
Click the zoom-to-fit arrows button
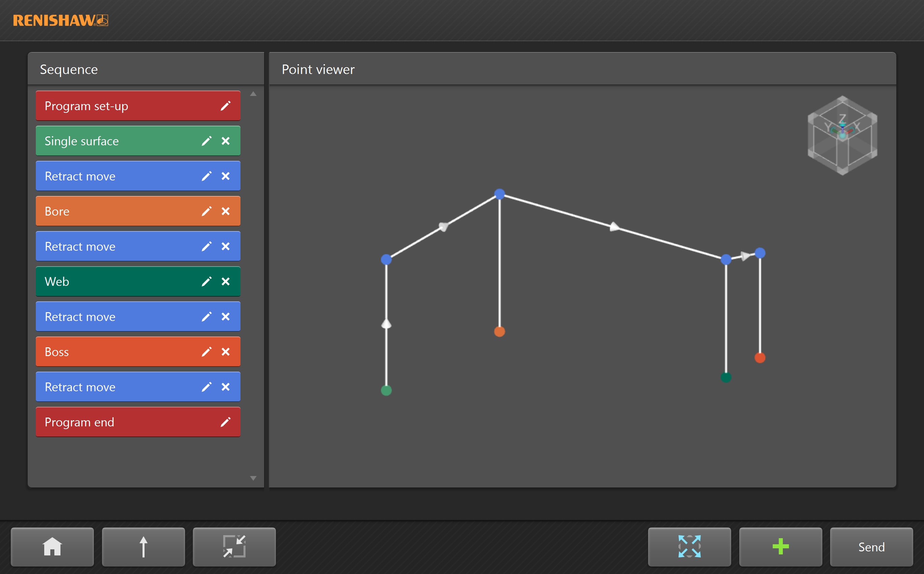point(689,547)
